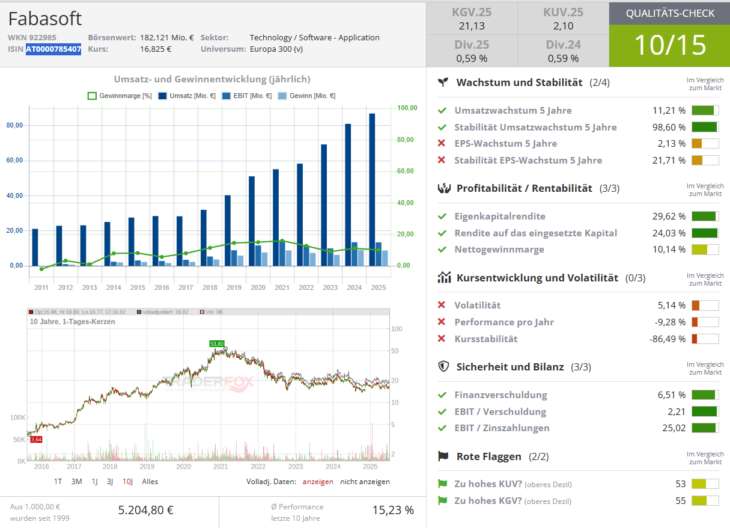This screenshot has width=730, height=528.
Task: Click the Zu hohes KGV? score 55
Action: click(x=681, y=501)
